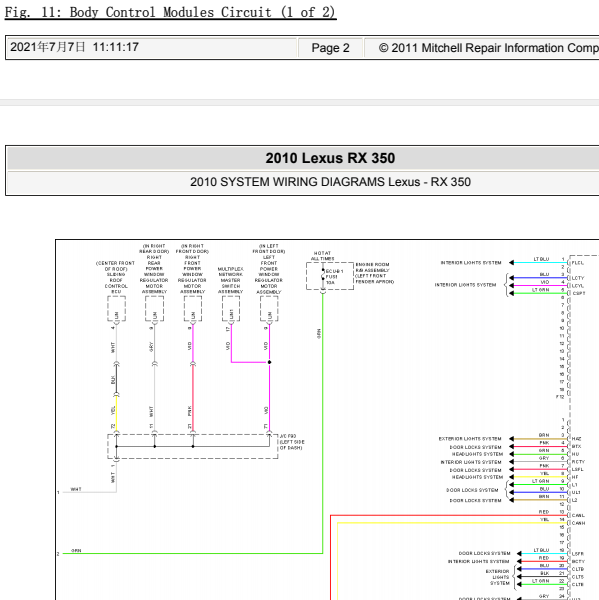Click the HU terminal label
The width and height of the screenshot is (599, 600).
[575, 454]
